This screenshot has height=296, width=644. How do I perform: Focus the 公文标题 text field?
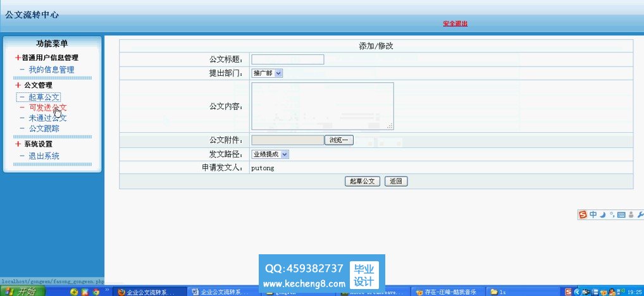click(x=287, y=59)
